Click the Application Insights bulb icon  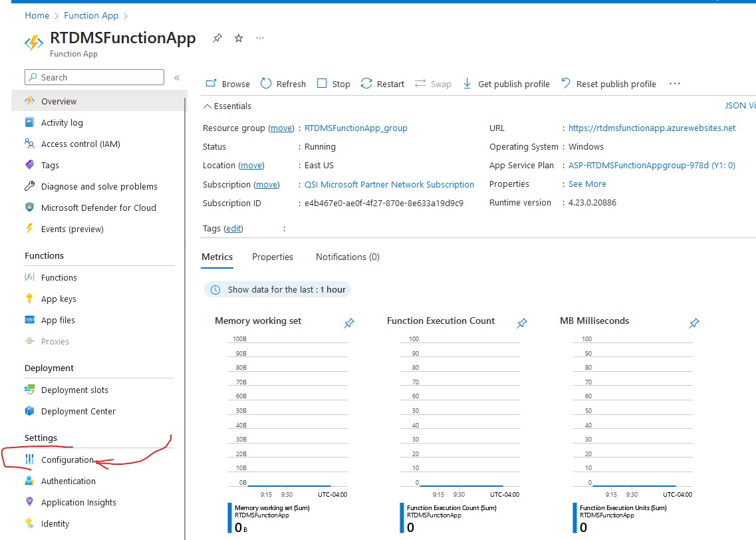click(x=29, y=502)
